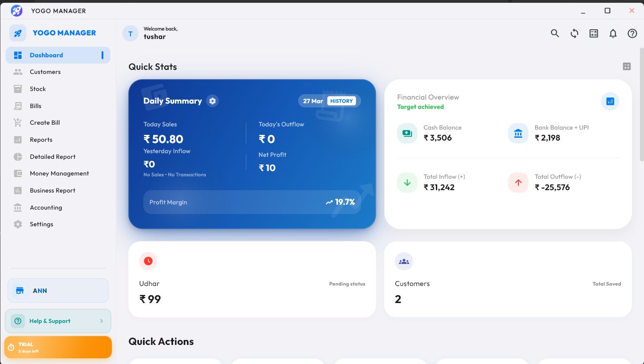Click the Financial Overview chart icon

610,102
